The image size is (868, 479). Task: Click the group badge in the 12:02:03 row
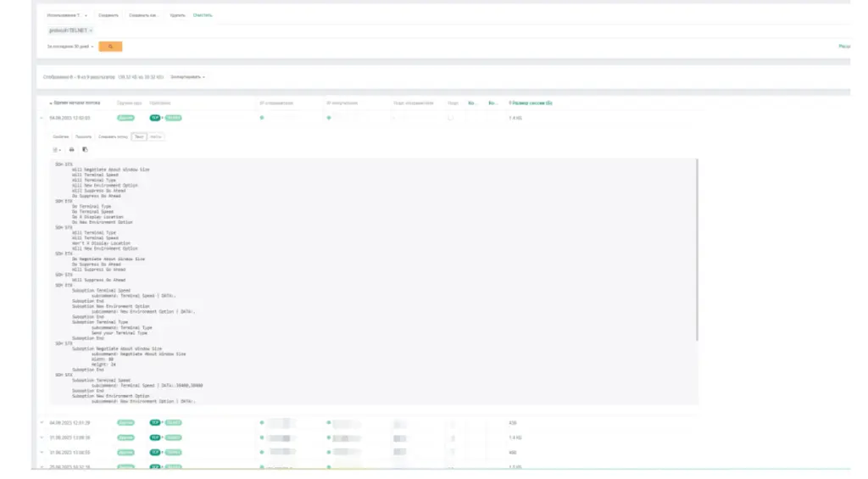coord(125,118)
